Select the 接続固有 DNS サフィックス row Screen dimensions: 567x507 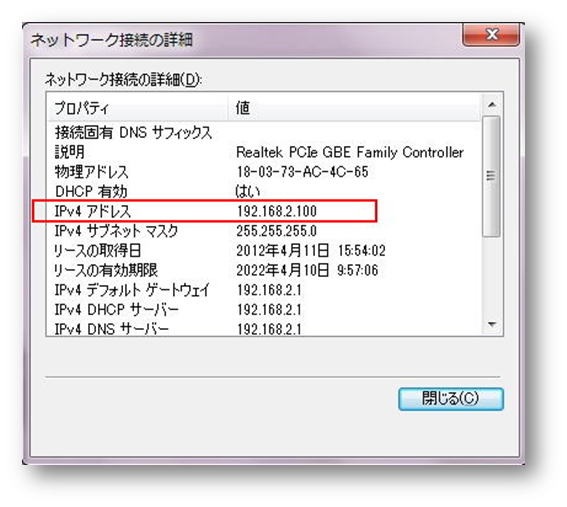[x=265, y=133]
